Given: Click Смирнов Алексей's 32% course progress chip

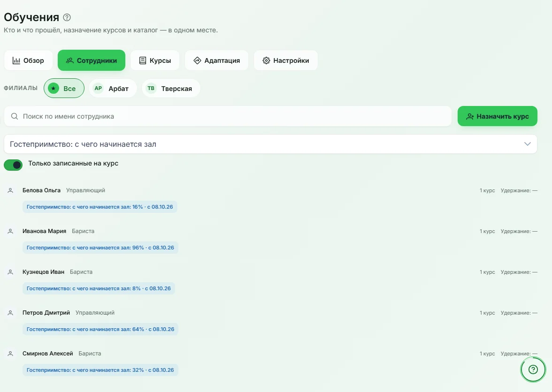Looking at the screenshot, I should pyautogui.click(x=100, y=370).
